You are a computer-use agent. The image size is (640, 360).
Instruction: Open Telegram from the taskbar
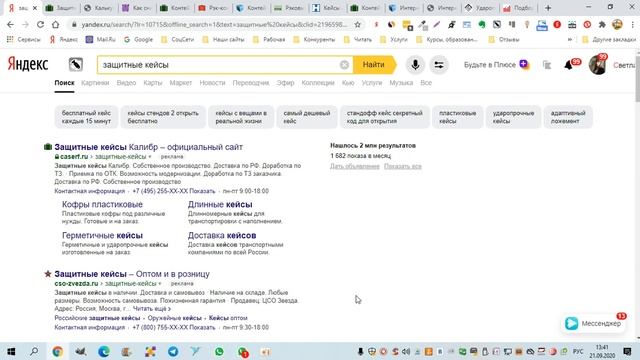click(x=173, y=351)
